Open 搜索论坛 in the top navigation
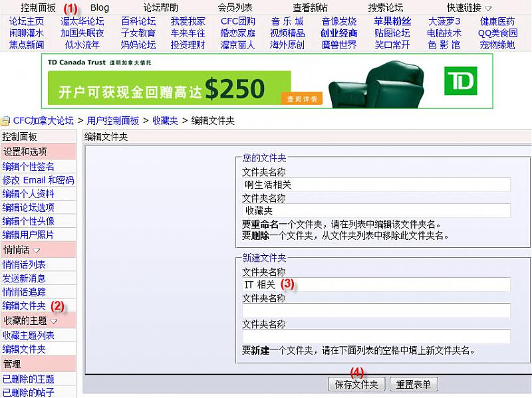The height and width of the screenshot is (398, 532). (x=386, y=8)
